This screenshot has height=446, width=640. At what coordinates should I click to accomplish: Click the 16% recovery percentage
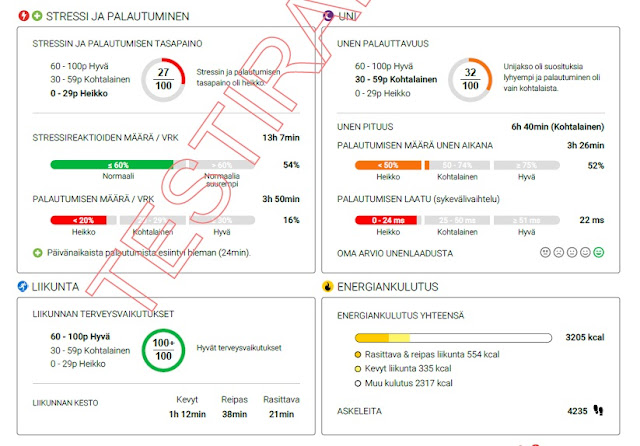pyautogui.click(x=291, y=220)
